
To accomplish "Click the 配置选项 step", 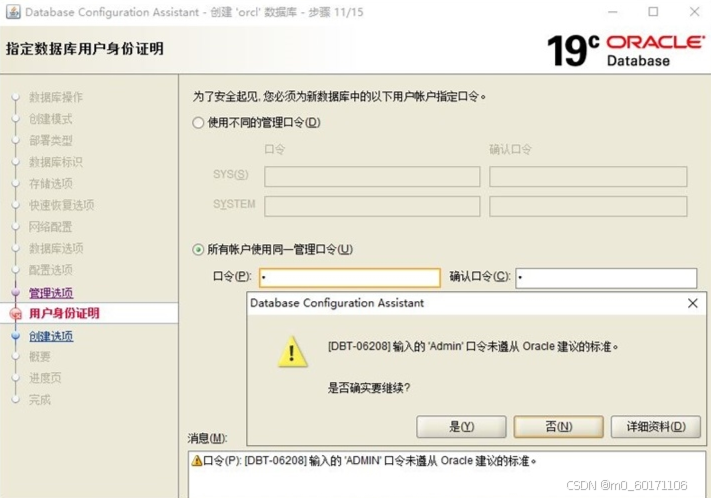I will pyautogui.click(x=50, y=270).
